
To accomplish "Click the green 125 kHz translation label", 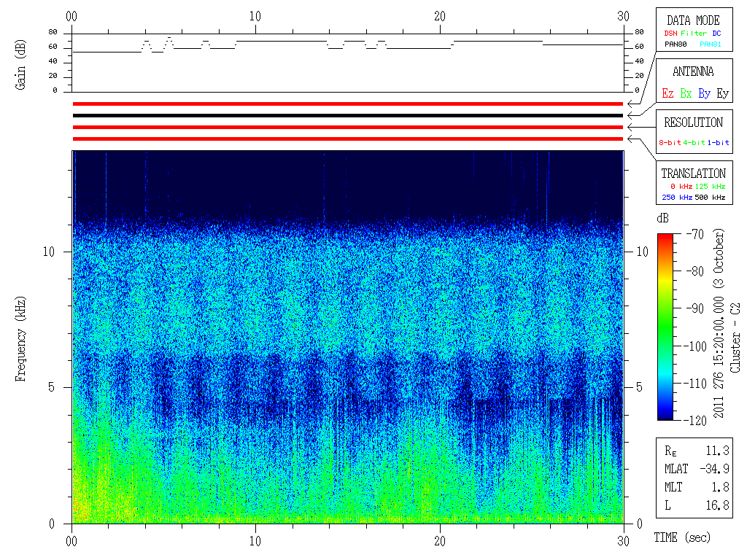I will point(710,186).
